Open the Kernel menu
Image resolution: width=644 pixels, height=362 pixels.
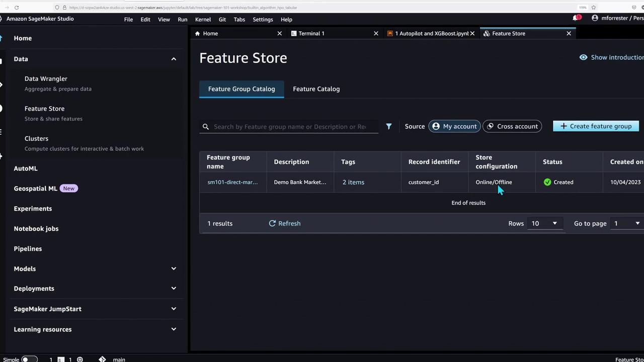(203, 19)
